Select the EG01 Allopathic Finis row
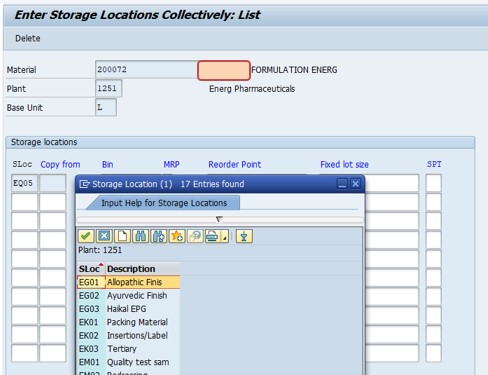This screenshot has width=488, height=375. (x=129, y=282)
